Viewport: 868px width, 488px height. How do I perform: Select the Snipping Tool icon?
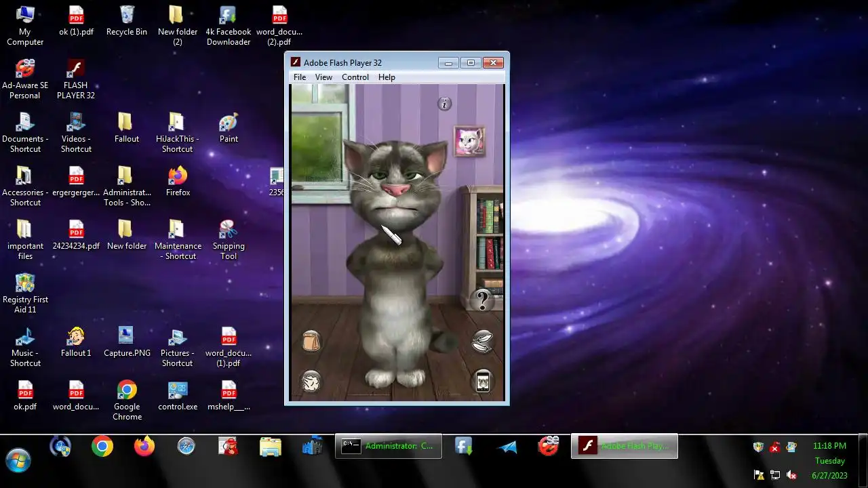tap(229, 240)
